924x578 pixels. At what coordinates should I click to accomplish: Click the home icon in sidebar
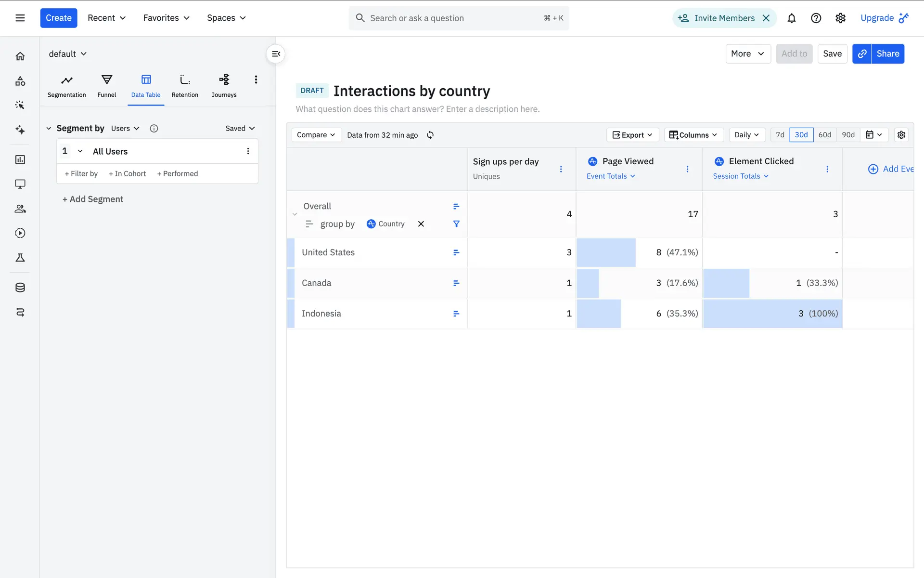pyautogui.click(x=20, y=56)
